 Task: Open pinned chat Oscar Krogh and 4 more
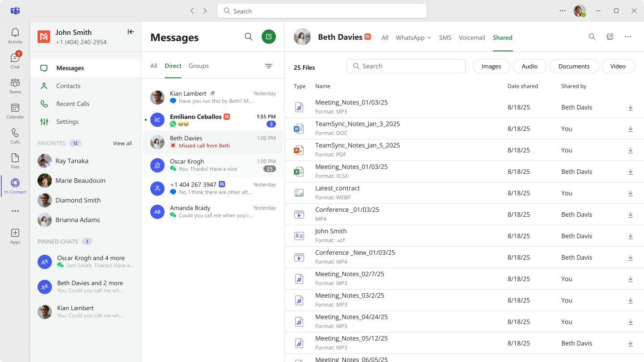[x=86, y=261]
